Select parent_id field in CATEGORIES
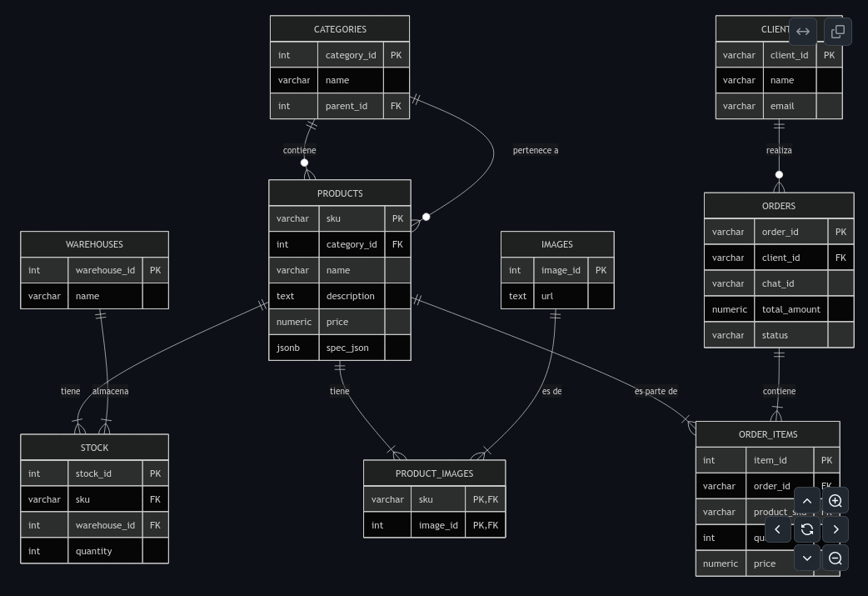 click(x=340, y=106)
